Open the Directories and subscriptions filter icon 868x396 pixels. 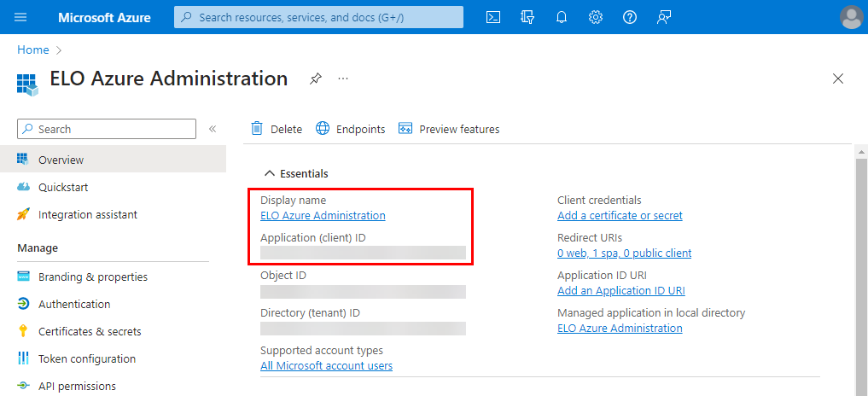[527, 17]
